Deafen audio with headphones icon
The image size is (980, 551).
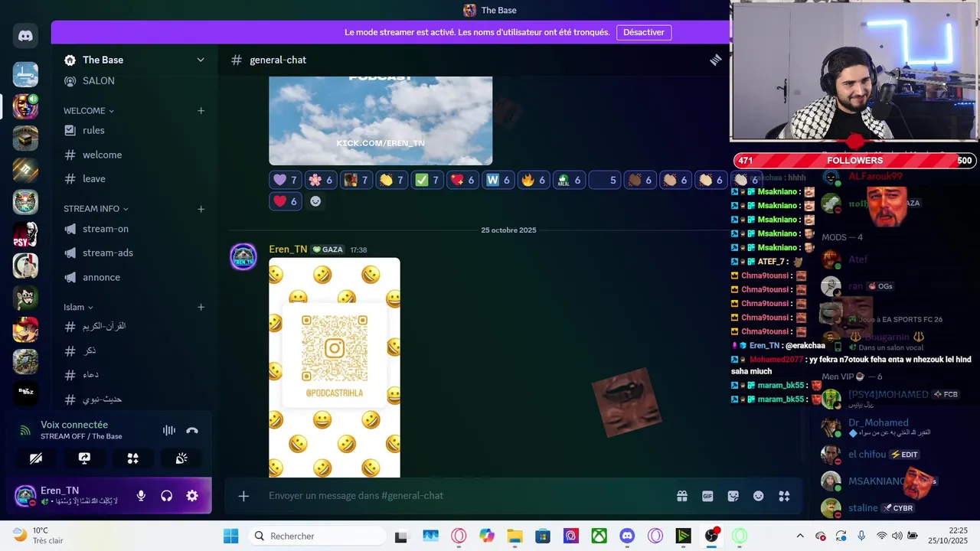(166, 496)
